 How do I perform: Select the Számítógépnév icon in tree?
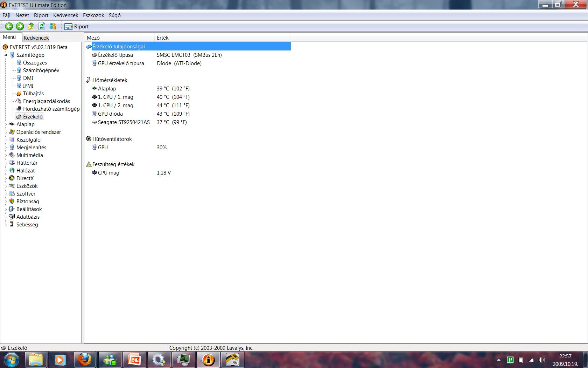pos(19,70)
